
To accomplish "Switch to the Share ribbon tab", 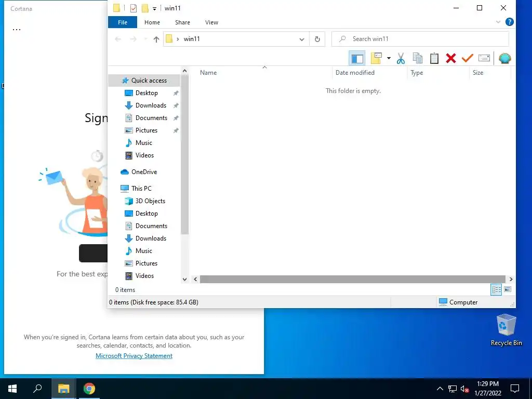I will pos(182,22).
